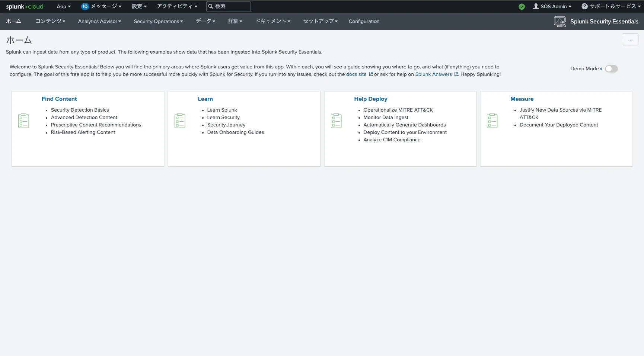This screenshot has height=356, width=644.
Task: Expand the Analytics Advisor dropdown menu
Action: (99, 21)
